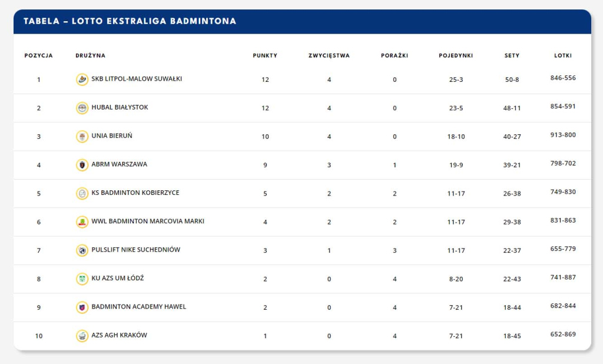
Task: Click the Porażki column header
Action: click(395, 56)
